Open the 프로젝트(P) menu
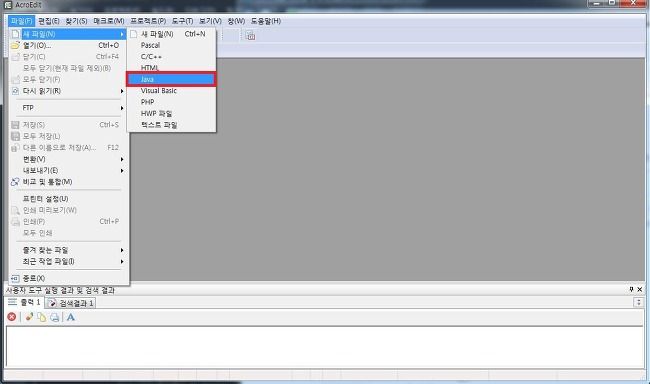The height and width of the screenshot is (384, 650). (x=148, y=21)
